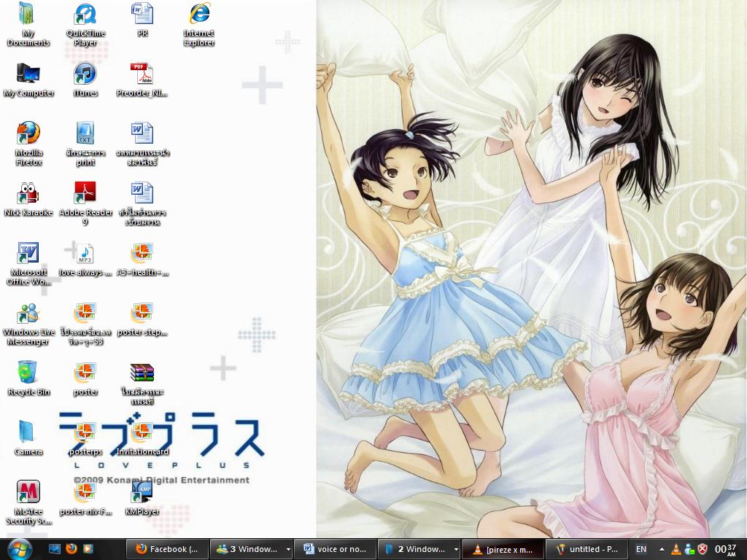Open the Recycle Bin
The height and width of the screenshot is (560, 747).
(28, 378)
